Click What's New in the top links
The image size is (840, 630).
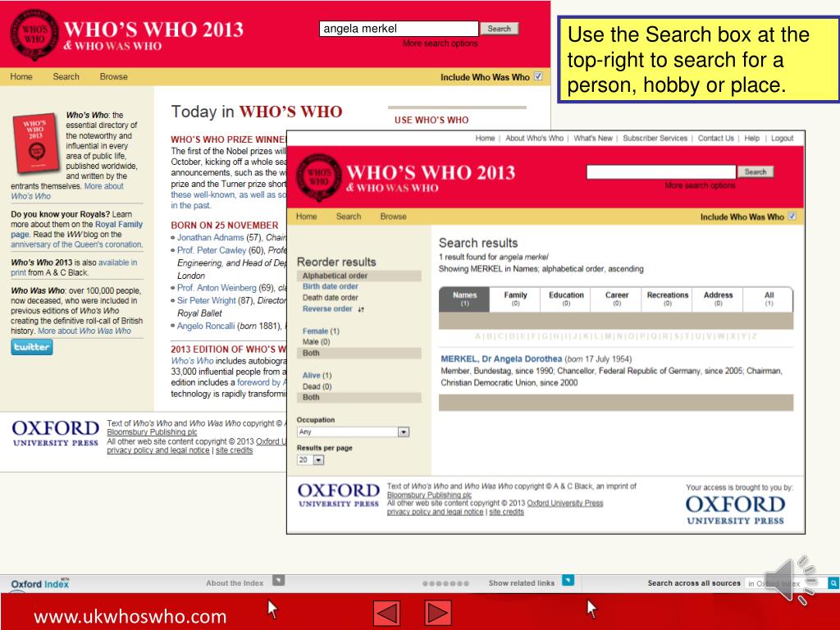click(592, 138)
